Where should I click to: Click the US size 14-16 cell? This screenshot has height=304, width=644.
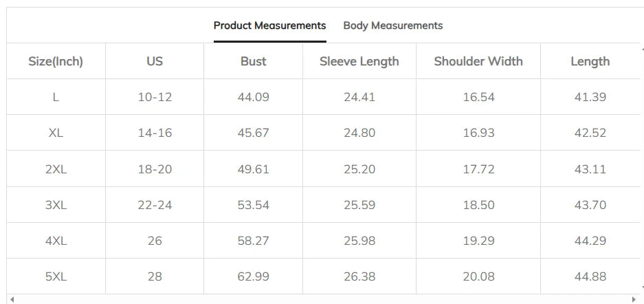155,133
